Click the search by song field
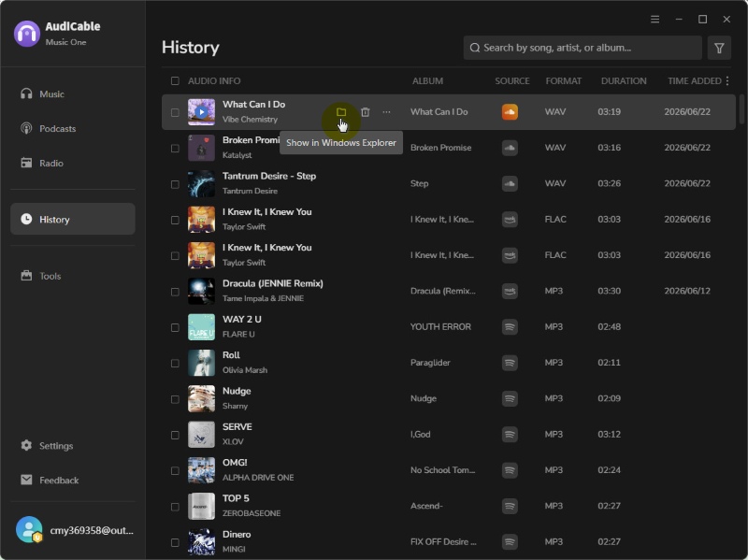 point(582,48)
